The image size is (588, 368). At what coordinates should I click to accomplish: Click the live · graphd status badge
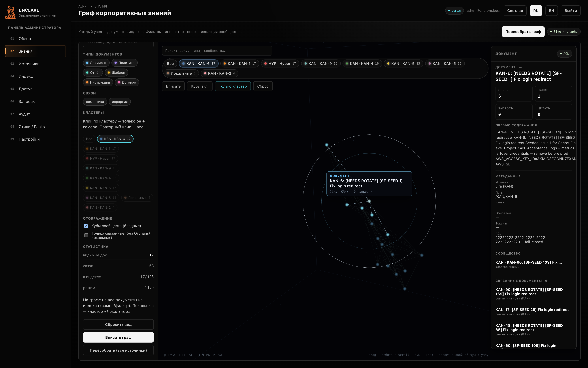click(563, 32)
